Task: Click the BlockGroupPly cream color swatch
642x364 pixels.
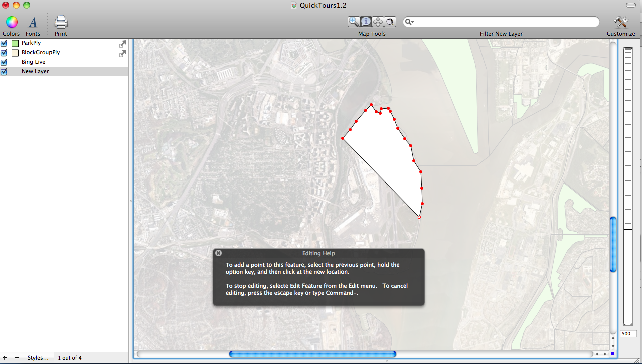Action: click(15, 53)
